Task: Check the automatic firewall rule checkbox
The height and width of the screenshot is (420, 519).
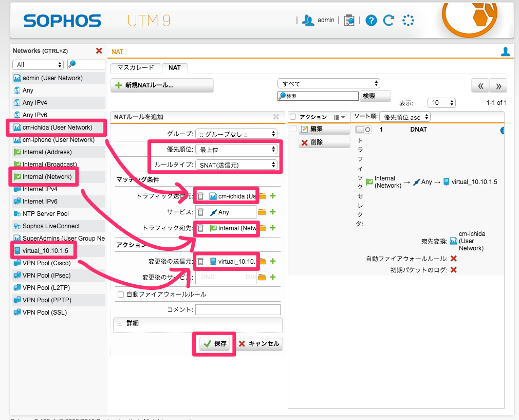Action: pos(121,295)
